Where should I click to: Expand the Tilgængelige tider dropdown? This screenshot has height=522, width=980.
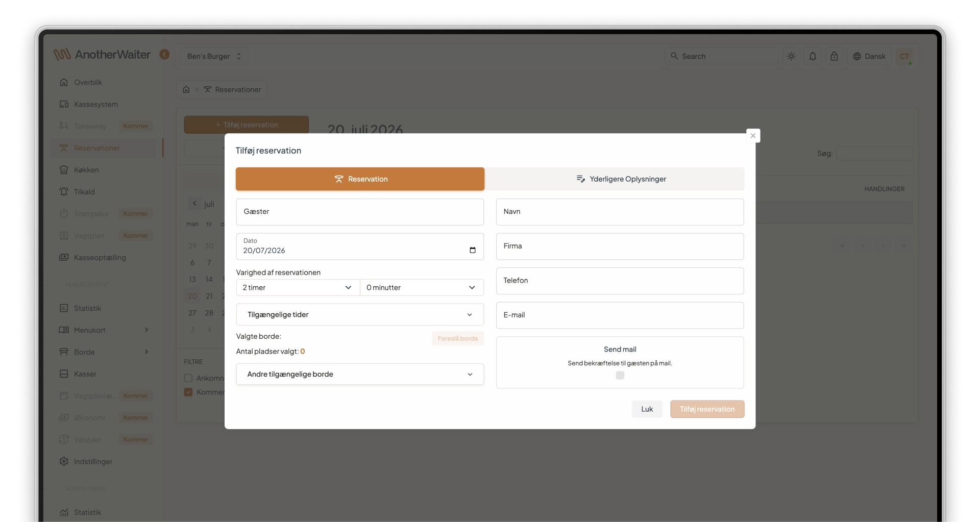pos(360,314)
